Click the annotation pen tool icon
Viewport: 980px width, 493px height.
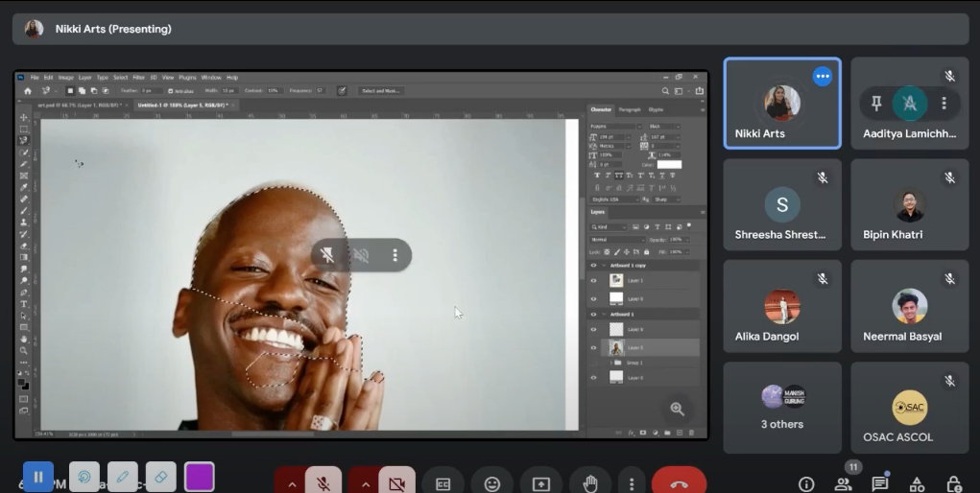123,477
